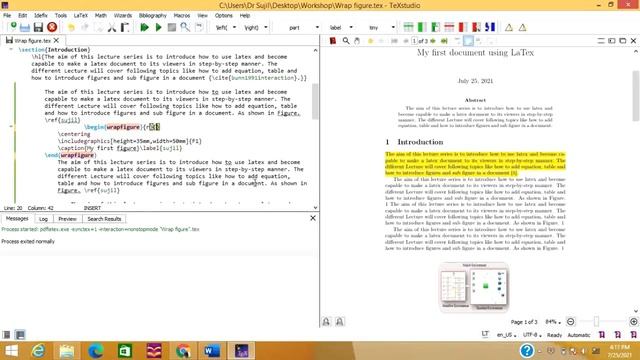Click the remove row red table icon
The width and height of the screenshot is (640, 360).
449,27
